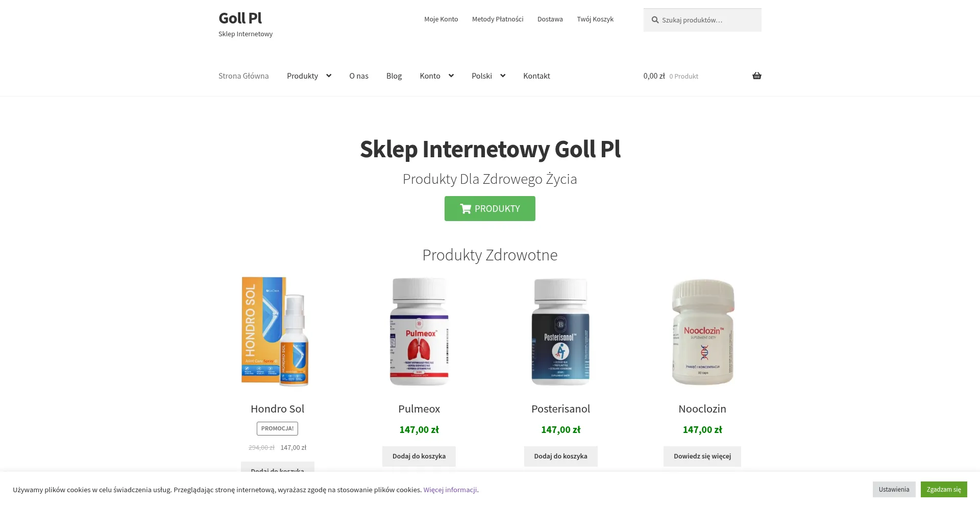Open the Kontakt menu item

(x=536, y=76)
